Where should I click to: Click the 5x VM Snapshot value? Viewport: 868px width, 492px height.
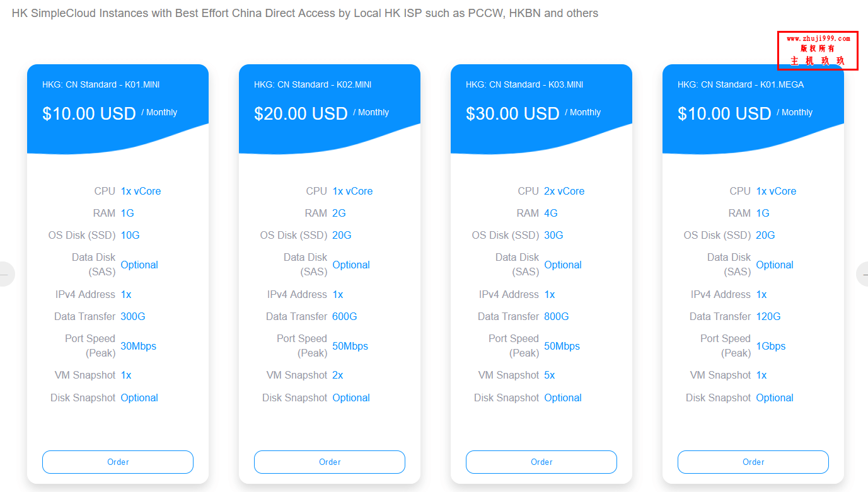(550, 375)
